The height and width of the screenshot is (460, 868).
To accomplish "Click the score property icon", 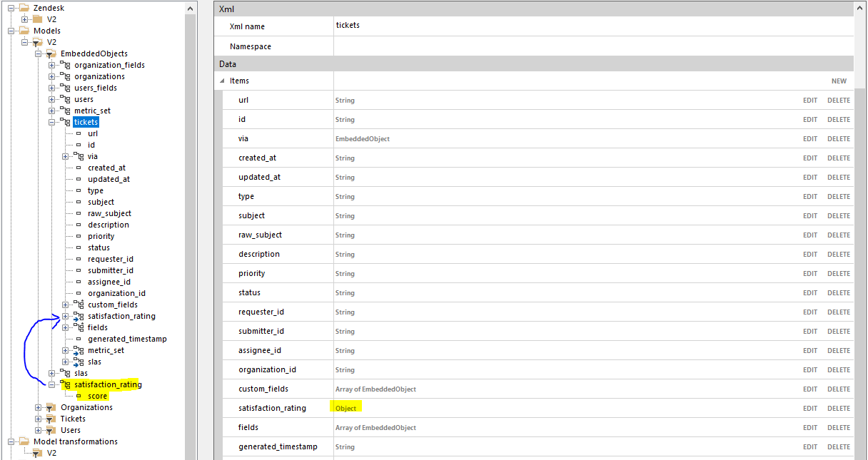I will point(79,396).
